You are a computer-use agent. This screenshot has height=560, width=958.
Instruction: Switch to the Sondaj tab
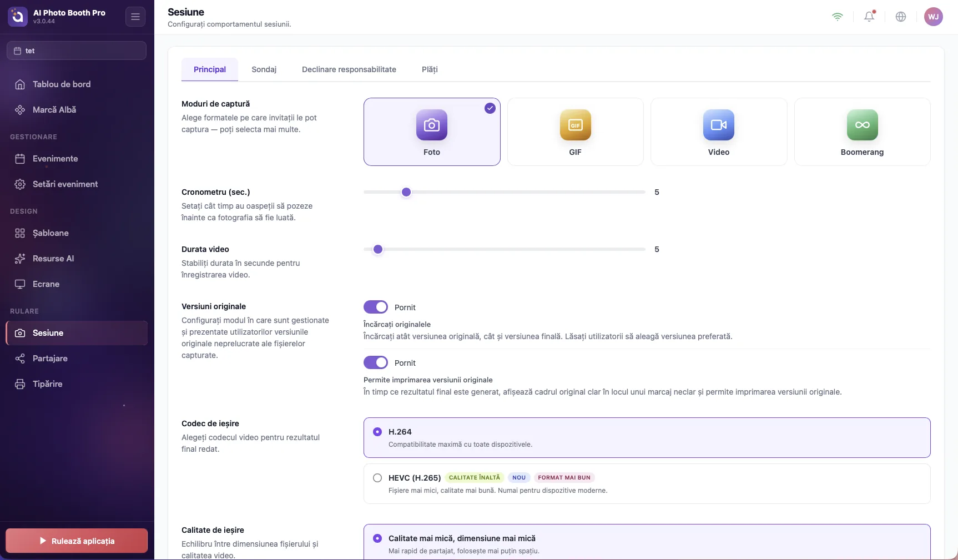(264, 69)
